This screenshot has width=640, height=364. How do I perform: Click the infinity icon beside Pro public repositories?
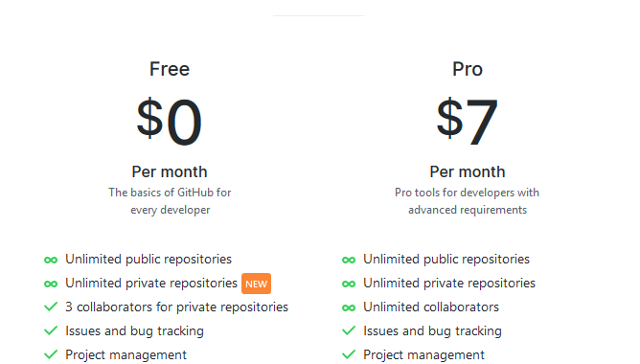pos(349,260)
